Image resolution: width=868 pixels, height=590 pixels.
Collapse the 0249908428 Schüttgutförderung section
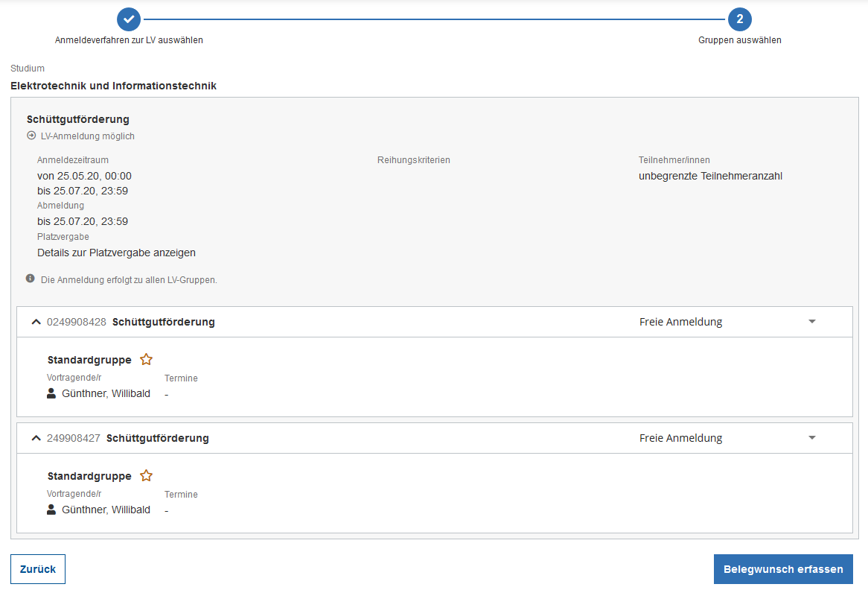[36, 322]
